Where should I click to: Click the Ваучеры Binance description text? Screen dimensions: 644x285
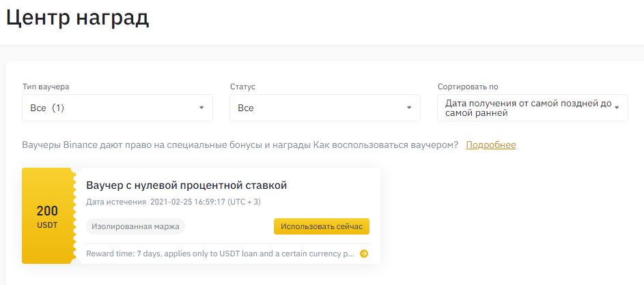pyautogui.click(x=240, y=145)
